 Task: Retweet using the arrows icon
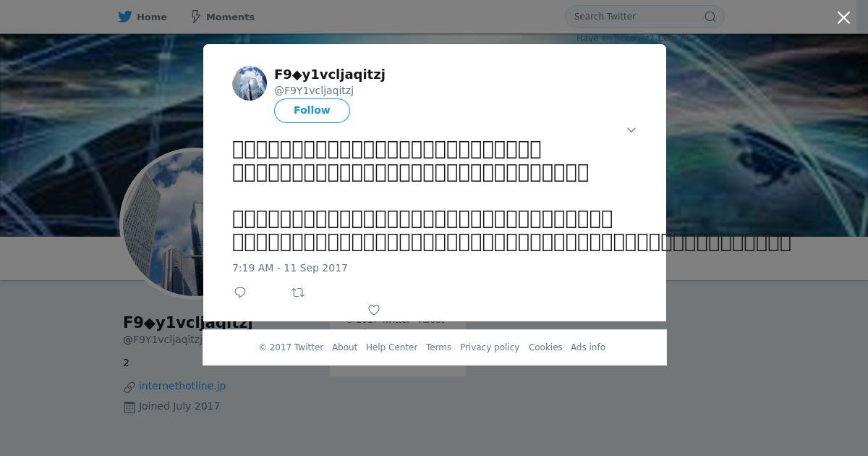pyautogui.click(x=298, y=292)
